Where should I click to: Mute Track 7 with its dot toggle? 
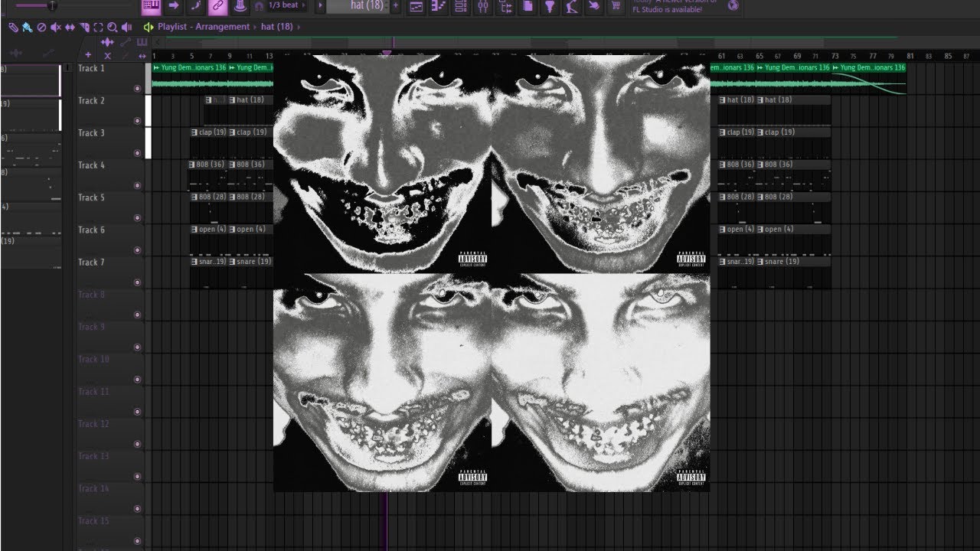pyautogui.click(x=138, y=282)
